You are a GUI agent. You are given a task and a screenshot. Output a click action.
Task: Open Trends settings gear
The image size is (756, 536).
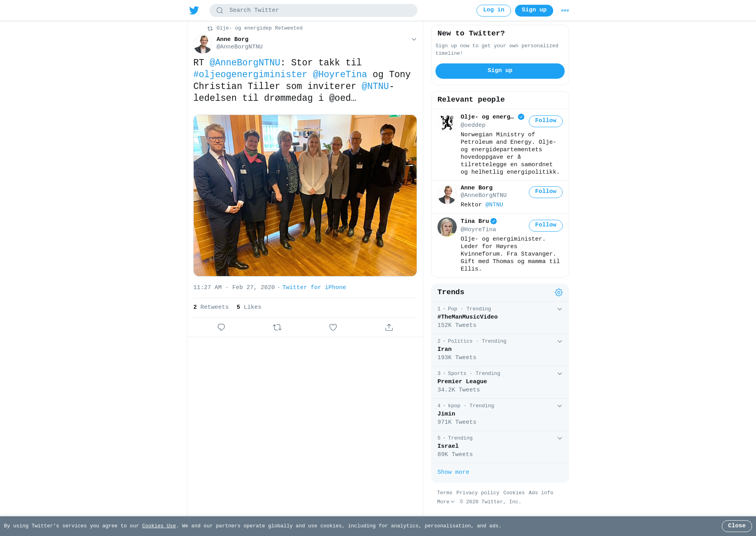(x=559, y=292)
